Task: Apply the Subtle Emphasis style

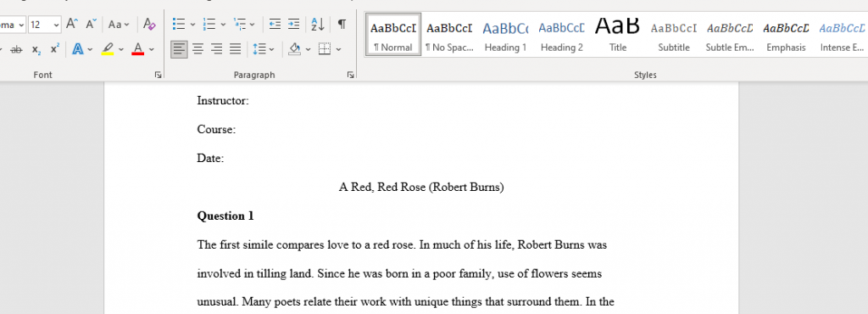Action: coord(730,34)
